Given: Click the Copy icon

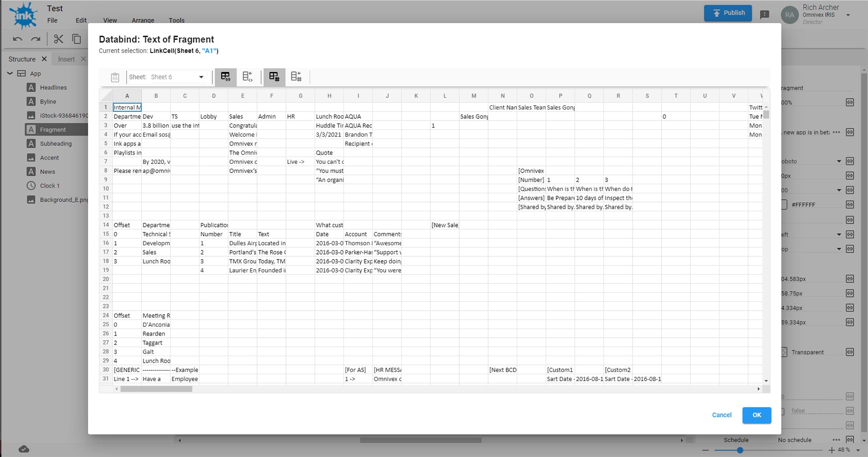Looking at the screenshot, I should tap(76, 39).
